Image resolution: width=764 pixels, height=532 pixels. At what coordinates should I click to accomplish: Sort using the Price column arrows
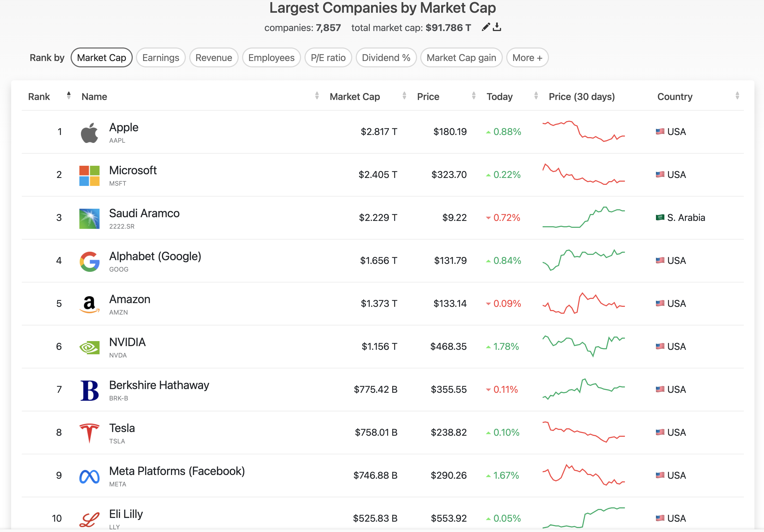474,96
